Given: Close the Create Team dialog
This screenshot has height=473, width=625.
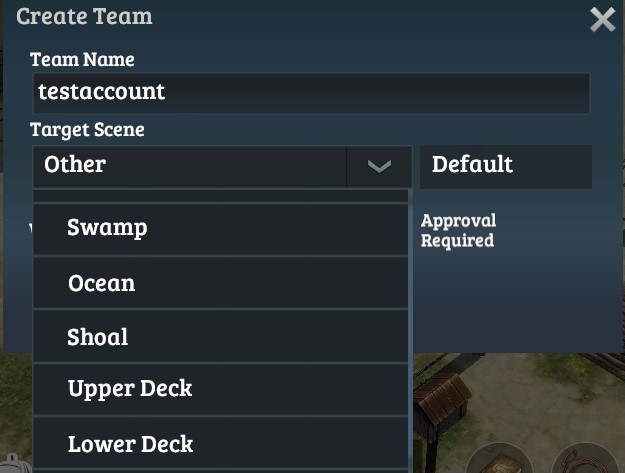Looking at the screenshot, I should [x=602, y=20].
